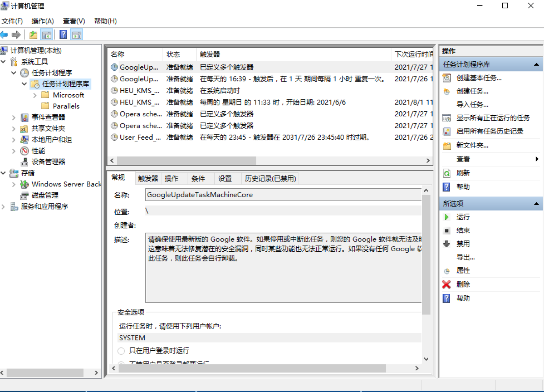Screen dimensions: 544x392
Task: Click the green 运行 play icon
Action: (x=447, y=217)
